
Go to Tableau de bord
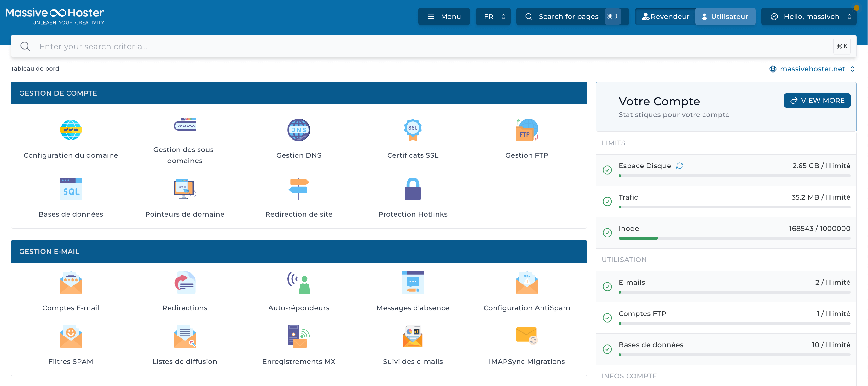point(35,68)
